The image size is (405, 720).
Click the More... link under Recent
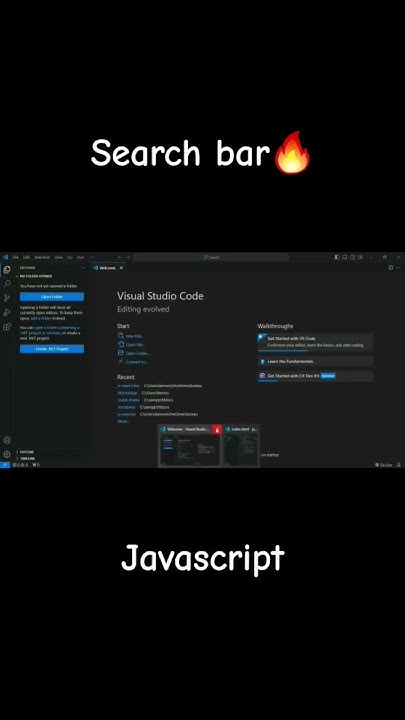coord(124,421)
